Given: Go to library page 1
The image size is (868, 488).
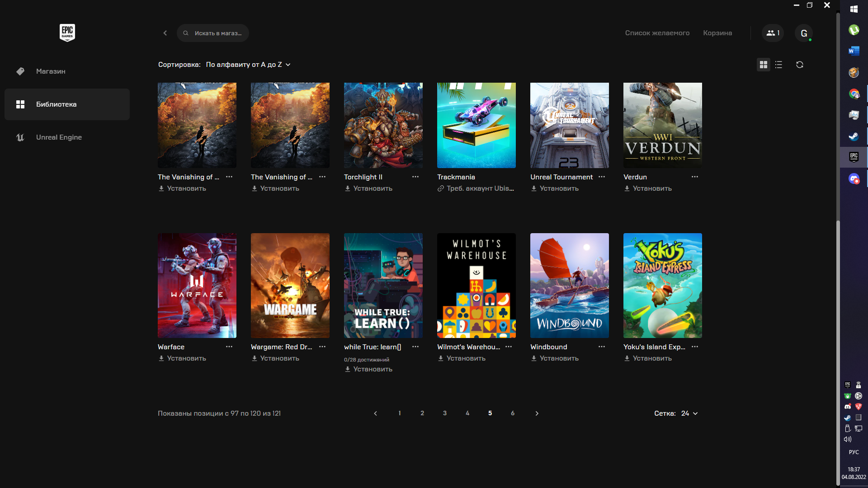Looking at the screenshot, I should [x=400, y=413].
